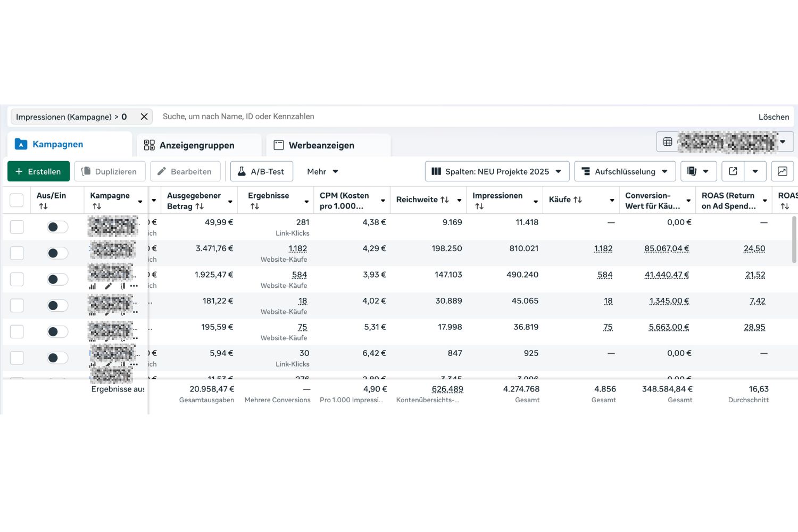Switch off campaign with 3.471,76 € spend
The height and width of the screenshot is (532, 798).
pos(57,253)
